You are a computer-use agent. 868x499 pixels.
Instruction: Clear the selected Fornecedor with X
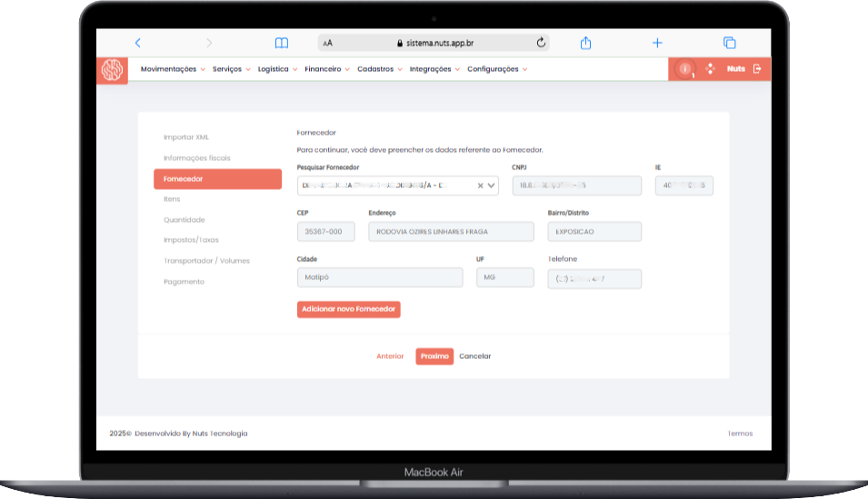481,185
